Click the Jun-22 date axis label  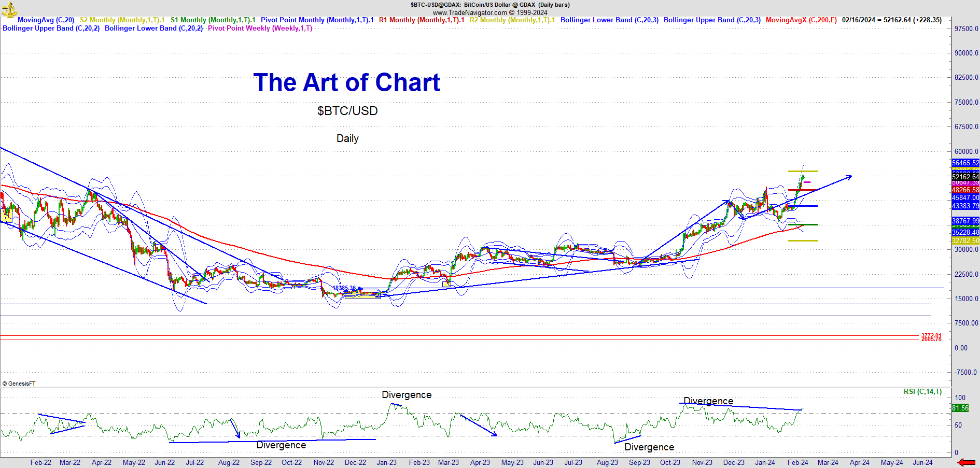tap(165, 462)
